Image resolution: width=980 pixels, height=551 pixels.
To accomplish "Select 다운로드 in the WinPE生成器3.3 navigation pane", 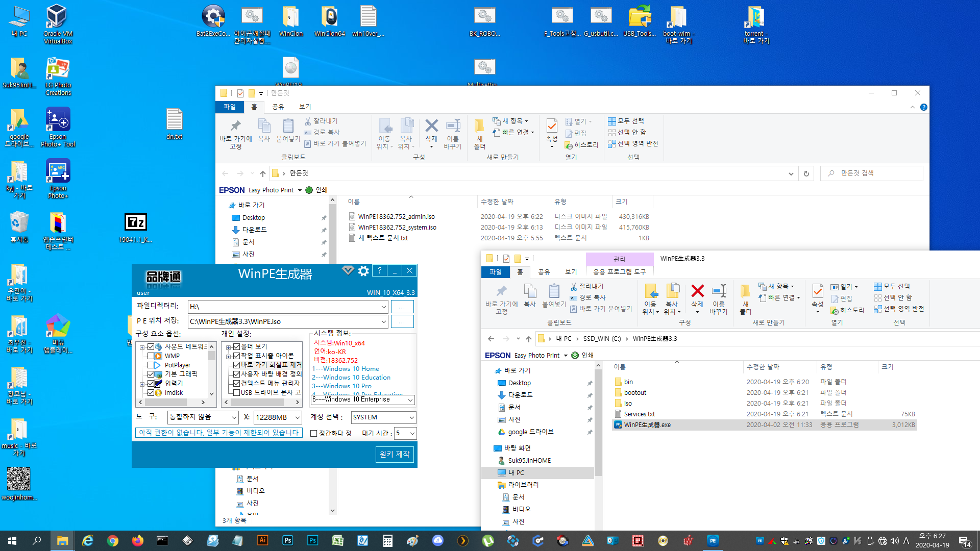I will pyautogui.click(x=520, y=395).
